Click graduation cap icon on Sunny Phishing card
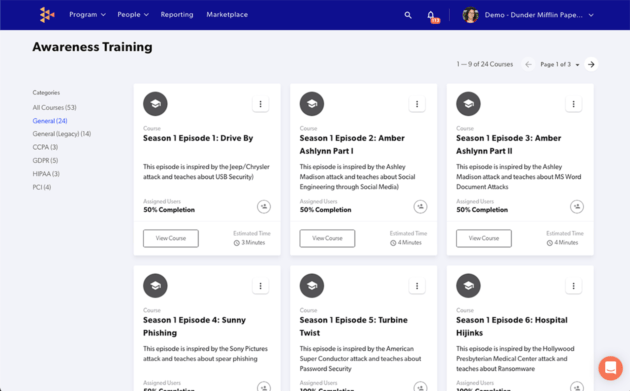The image size is (630, 391). pos(155,286)
